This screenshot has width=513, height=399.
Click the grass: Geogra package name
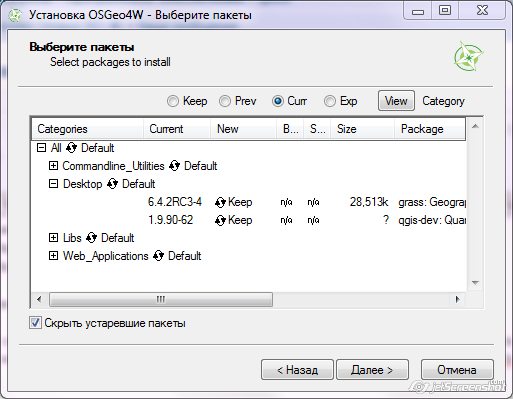coord(432,202)
